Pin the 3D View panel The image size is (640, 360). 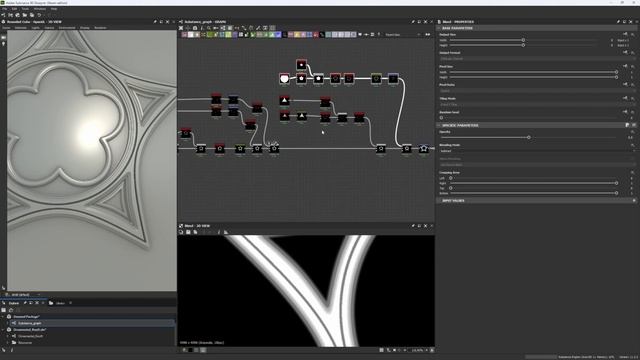click(x=155, y=22)
